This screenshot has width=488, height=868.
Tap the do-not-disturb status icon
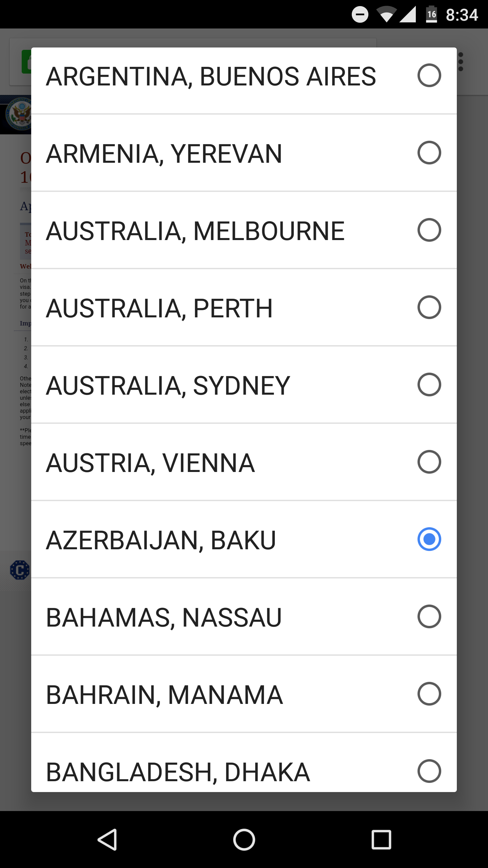coord(360,15)
